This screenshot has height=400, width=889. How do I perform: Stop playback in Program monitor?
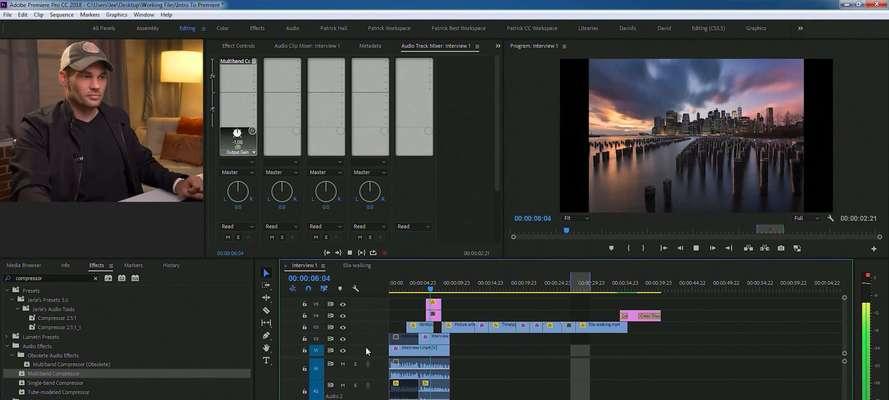pos(696,248)
